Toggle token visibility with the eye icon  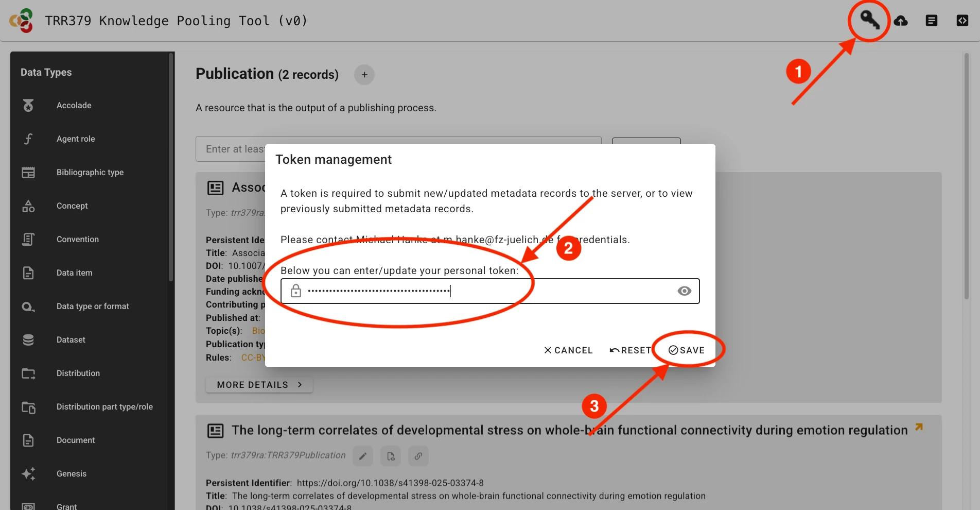click(684, 291)
